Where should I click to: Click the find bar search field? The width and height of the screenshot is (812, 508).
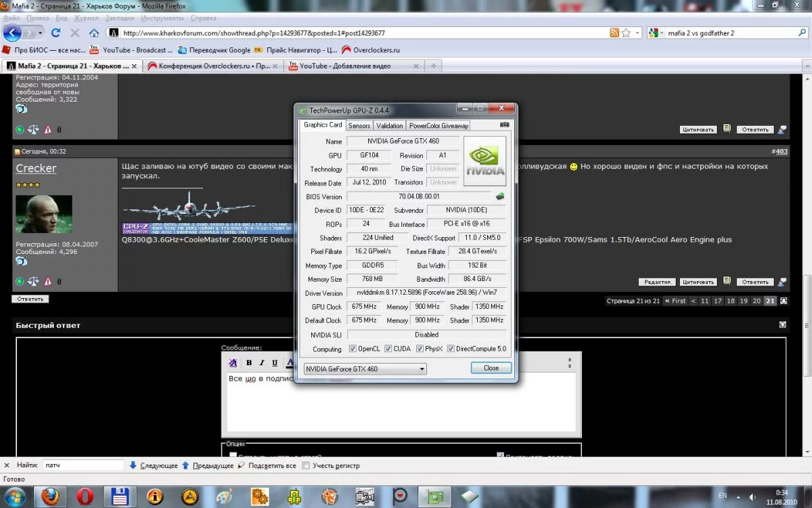pos(83,465)
